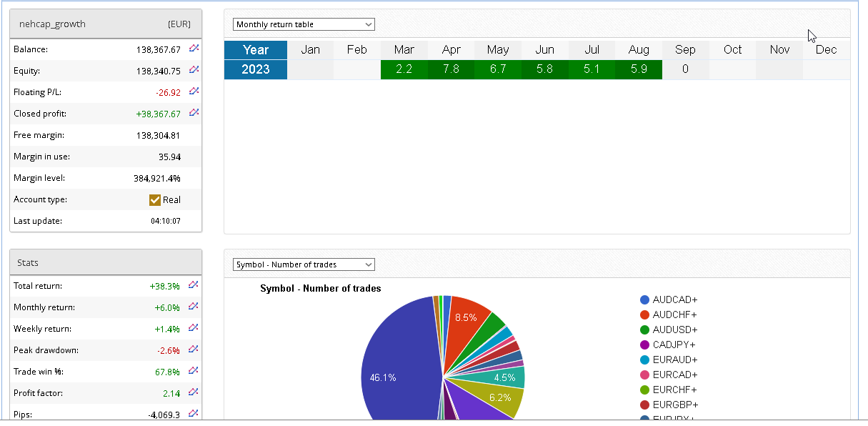
Task: Select the 2023 year row label
Action: (x=256, y=69)
